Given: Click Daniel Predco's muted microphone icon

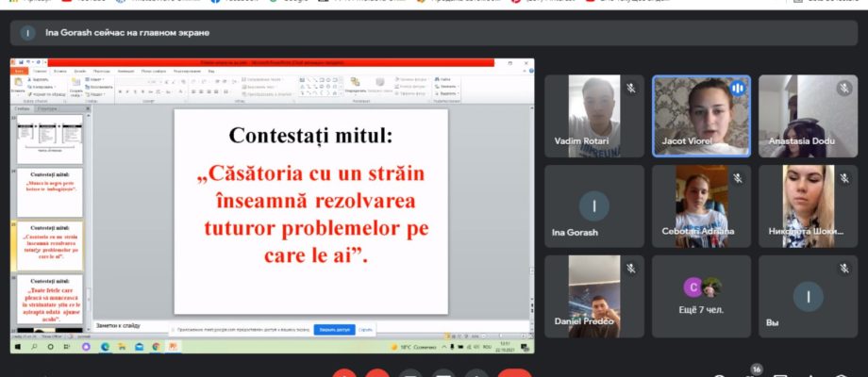Looking at the screenshot, I should (x=630, y=268).
